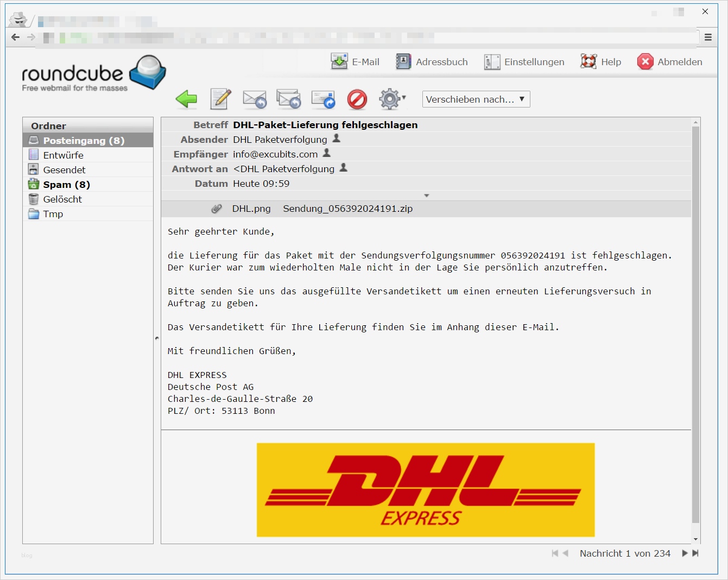Click the roundcube logo

click(x=93, y=74)
